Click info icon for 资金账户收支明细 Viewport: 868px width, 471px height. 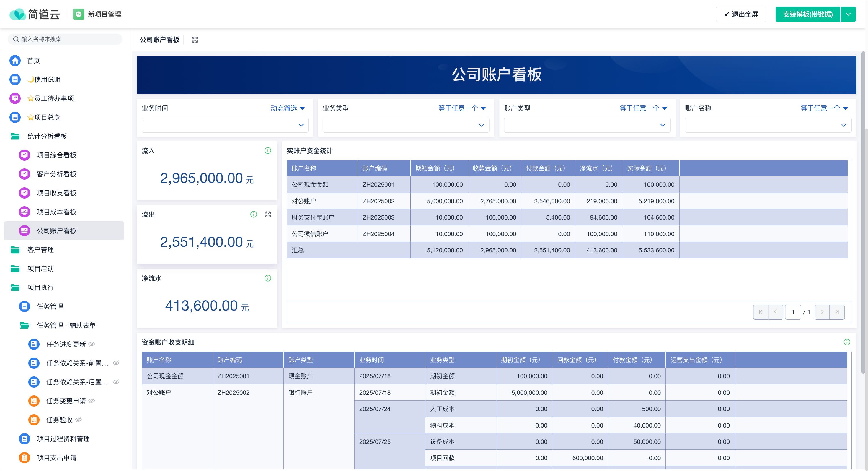846,342
